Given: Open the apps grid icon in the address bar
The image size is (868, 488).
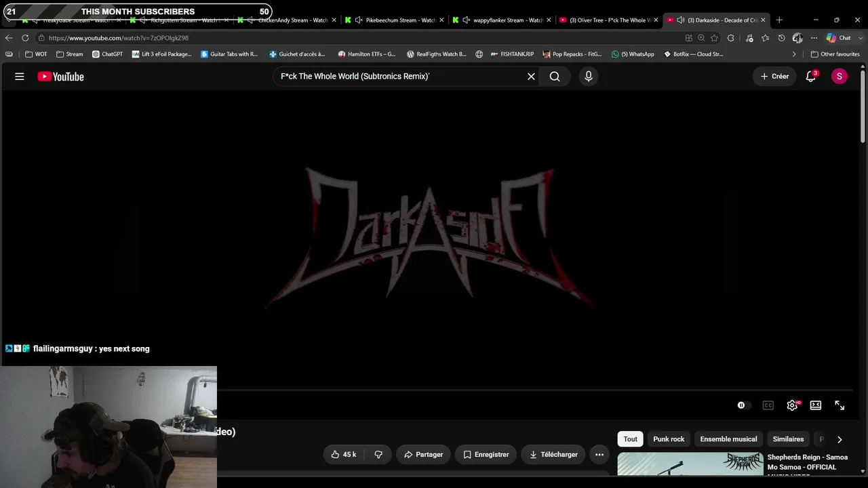Looking at the screenshot, I should click(689, 38).
